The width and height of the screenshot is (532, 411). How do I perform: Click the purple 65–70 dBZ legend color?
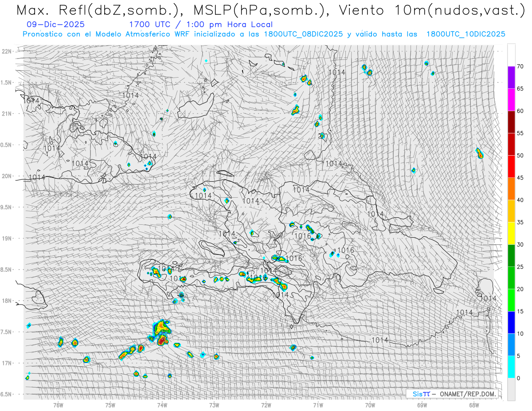tap(511, 78)
